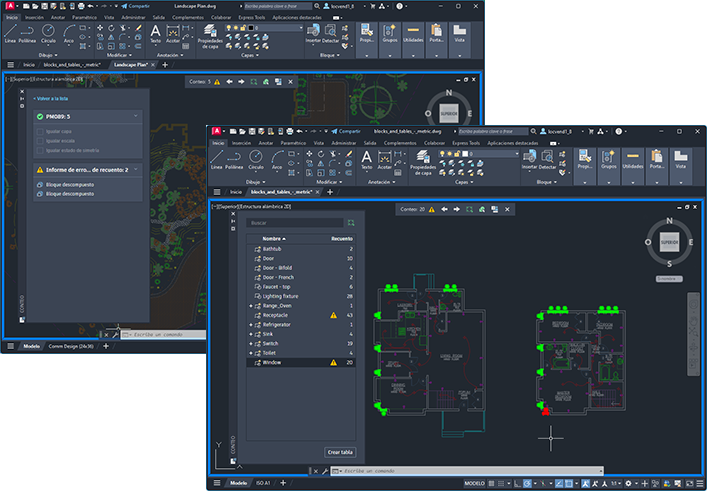The image size is (707, 491).
Task: Check the Igualar escala checkbox
Action: click(x=40, y=141)
